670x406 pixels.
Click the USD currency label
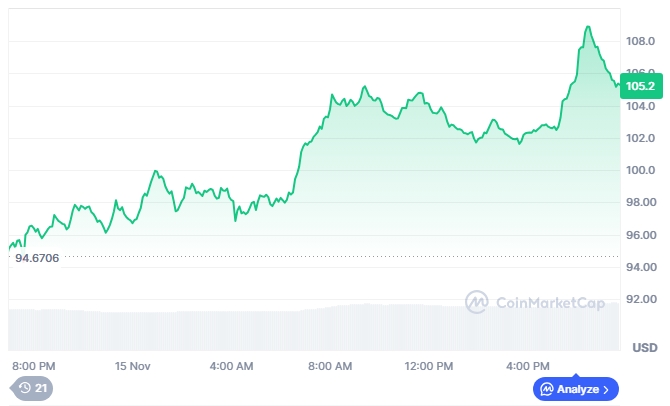(x=645, y=347)
